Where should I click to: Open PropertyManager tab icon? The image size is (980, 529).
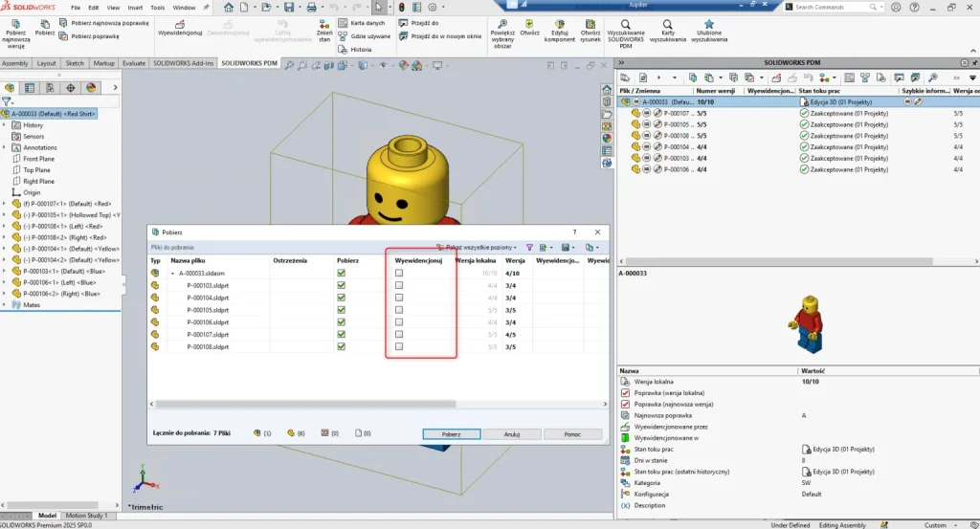[x=30, y=88]
